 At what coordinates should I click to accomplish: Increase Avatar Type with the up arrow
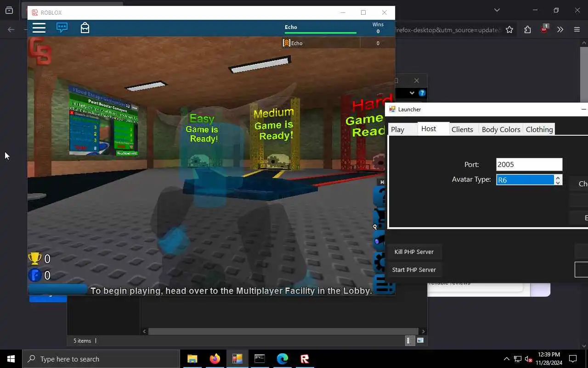click(x=558, y=177)
